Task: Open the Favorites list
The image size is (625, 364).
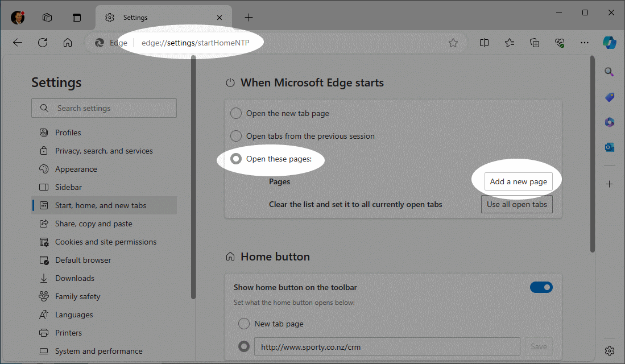Action: (510, 43)
